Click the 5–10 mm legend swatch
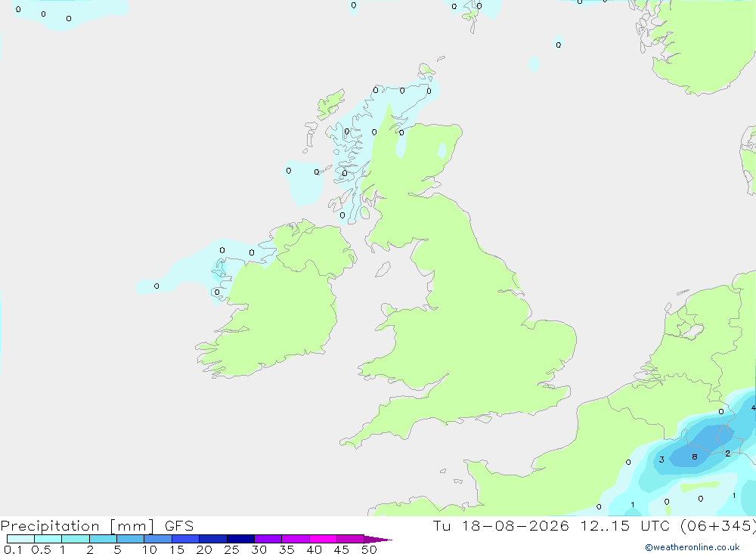This screenshot has width=756, height=554. pyautogui.click(x=130, y=539)
